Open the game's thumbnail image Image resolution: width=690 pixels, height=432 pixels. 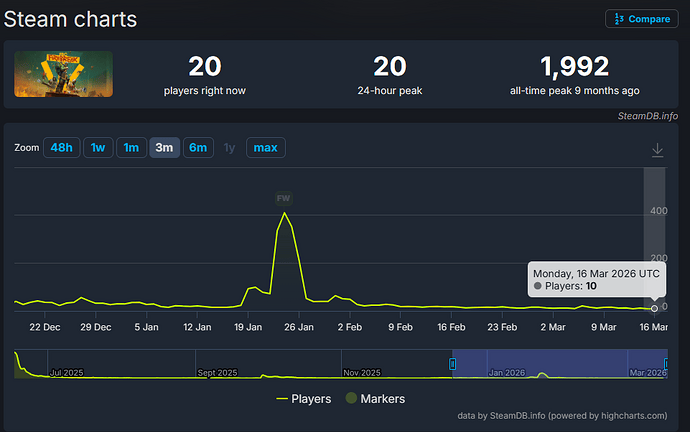pos(63,75)
